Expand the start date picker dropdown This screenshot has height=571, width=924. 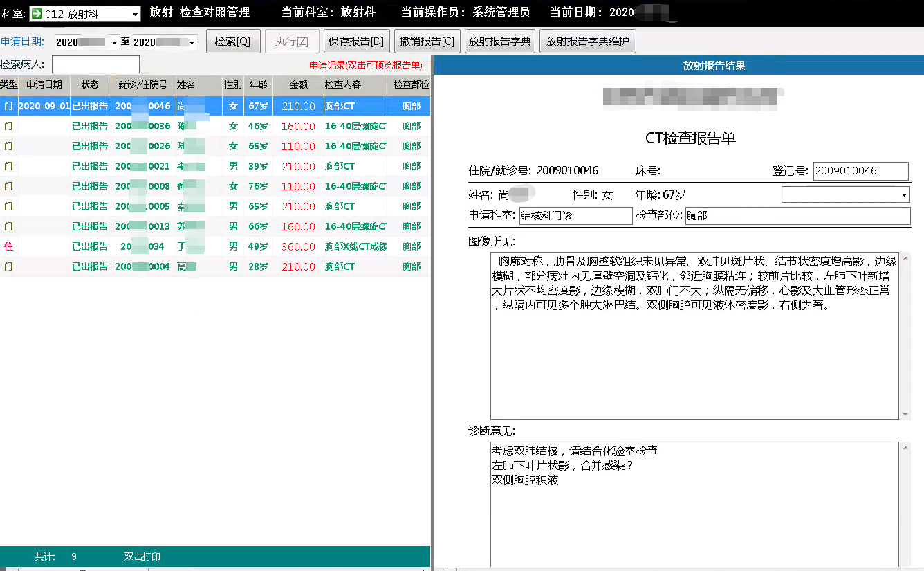(115, 43)
